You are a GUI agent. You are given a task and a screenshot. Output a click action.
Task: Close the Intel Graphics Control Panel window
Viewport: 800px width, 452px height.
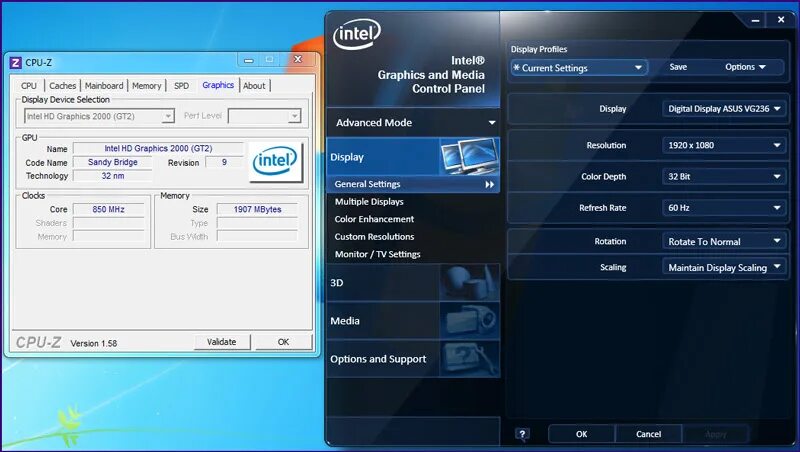[781, 20]
